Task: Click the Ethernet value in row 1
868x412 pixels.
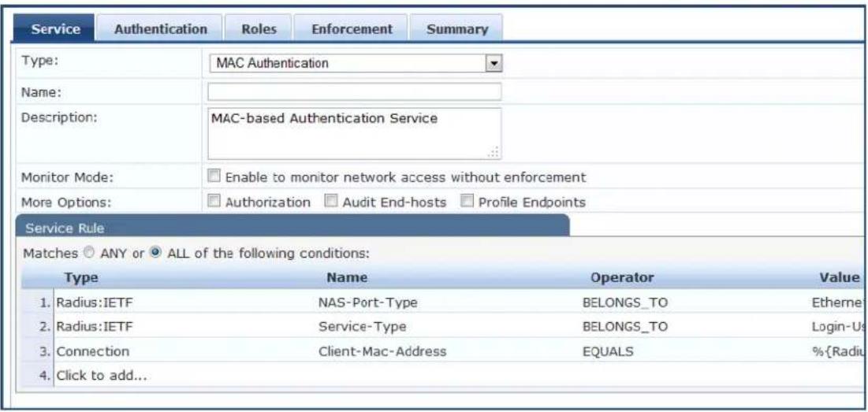Action: [x=837, y=303]
